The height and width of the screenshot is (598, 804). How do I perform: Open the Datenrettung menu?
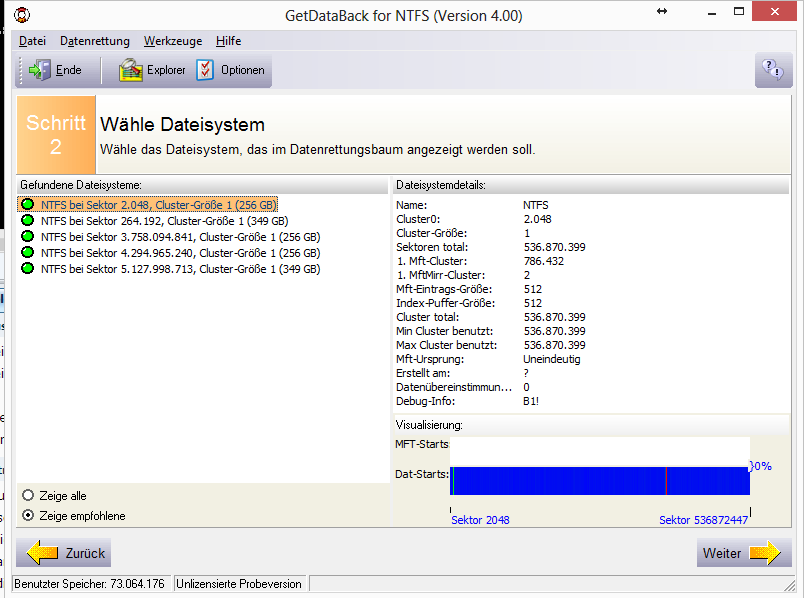(x=95, y=41)
